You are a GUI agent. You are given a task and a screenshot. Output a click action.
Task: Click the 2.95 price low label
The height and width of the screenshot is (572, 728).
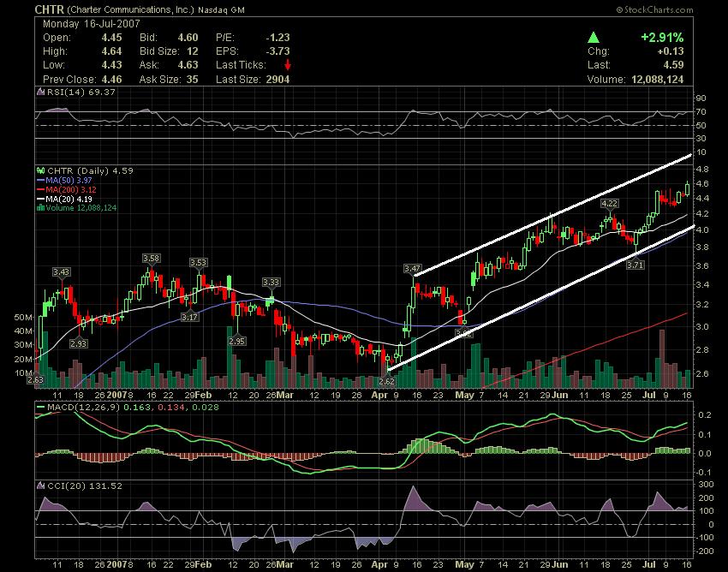236,342
